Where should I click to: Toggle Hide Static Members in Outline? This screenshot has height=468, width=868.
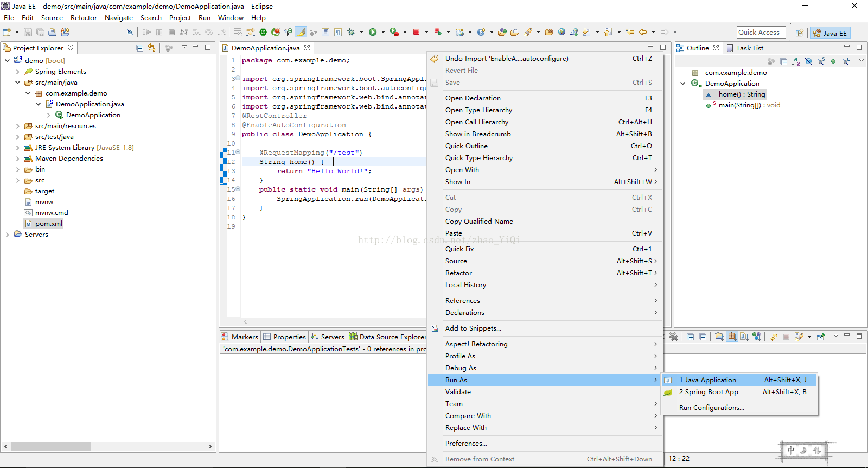point(821,61)
